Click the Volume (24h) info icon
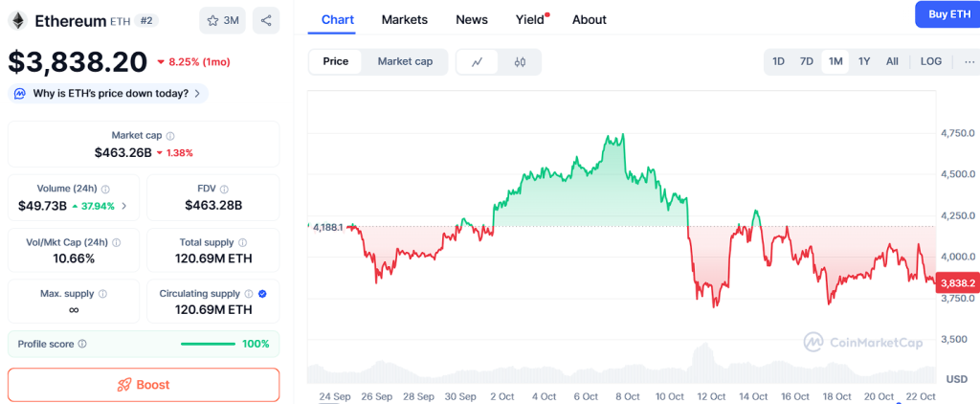This screenshot has height=404, width=980. tap(105, 190)
